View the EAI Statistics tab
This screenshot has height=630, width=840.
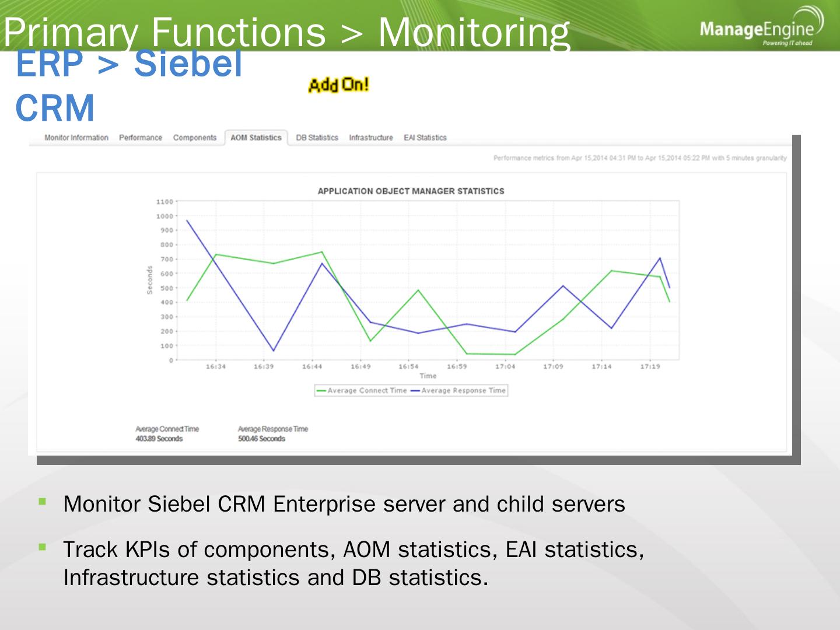point(425,138)
